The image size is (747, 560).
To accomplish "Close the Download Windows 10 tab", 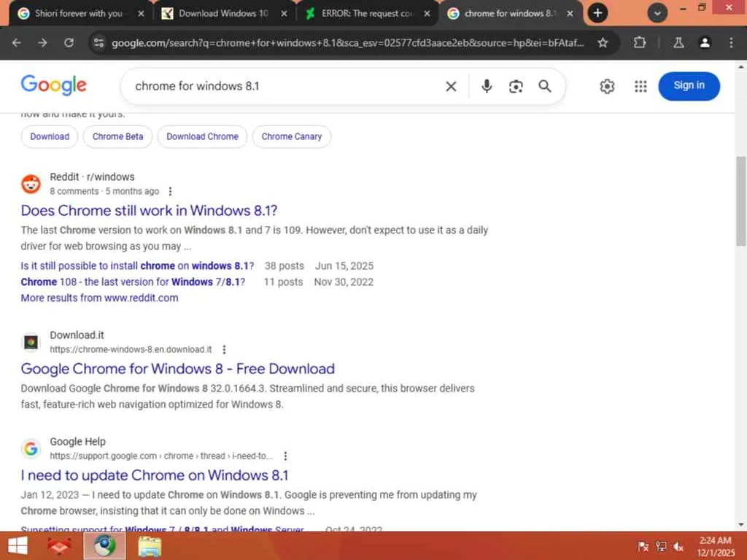I will point(284,13).
